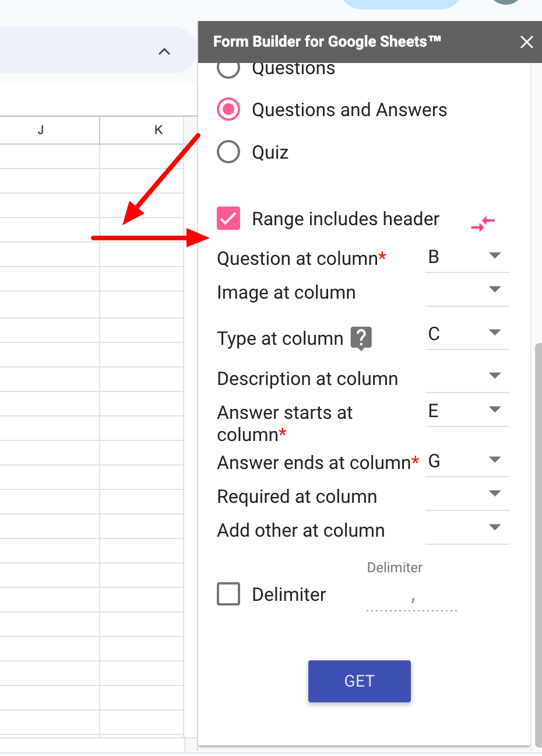Select the Quiz radio option
The image size is (542, 756).
228,152
